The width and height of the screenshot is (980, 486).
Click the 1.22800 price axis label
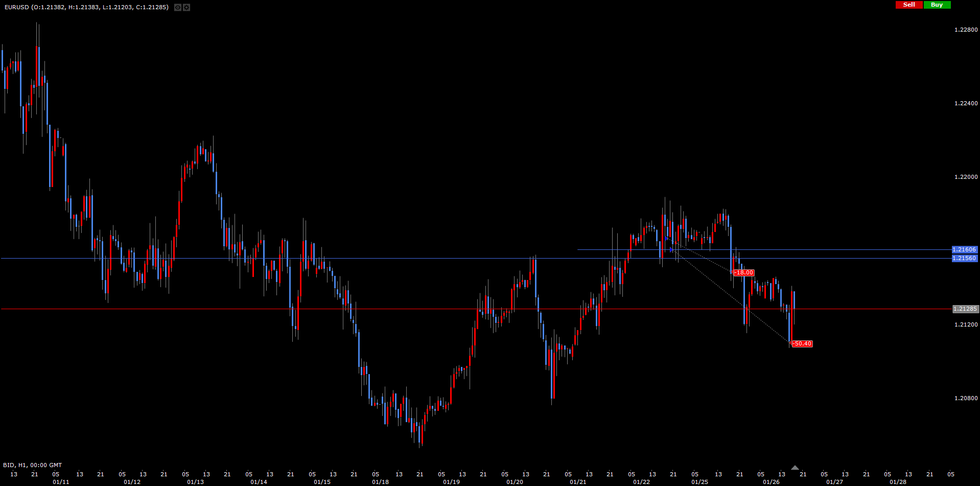[966, 30]
